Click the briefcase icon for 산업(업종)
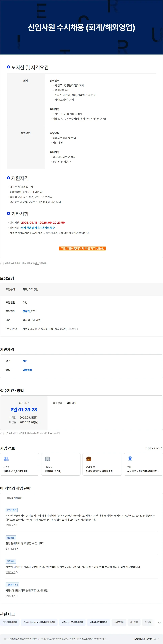163x644 pixels. coord(89,458)
